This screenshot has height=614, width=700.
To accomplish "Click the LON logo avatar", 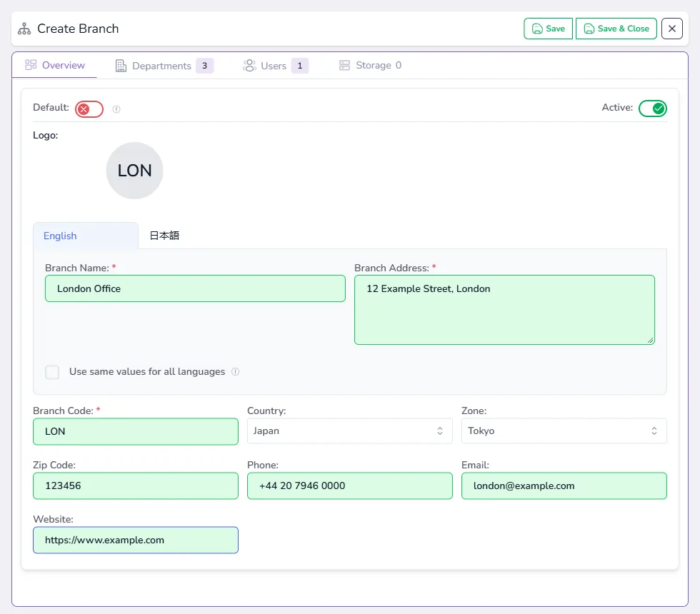I will pos(134,171).
